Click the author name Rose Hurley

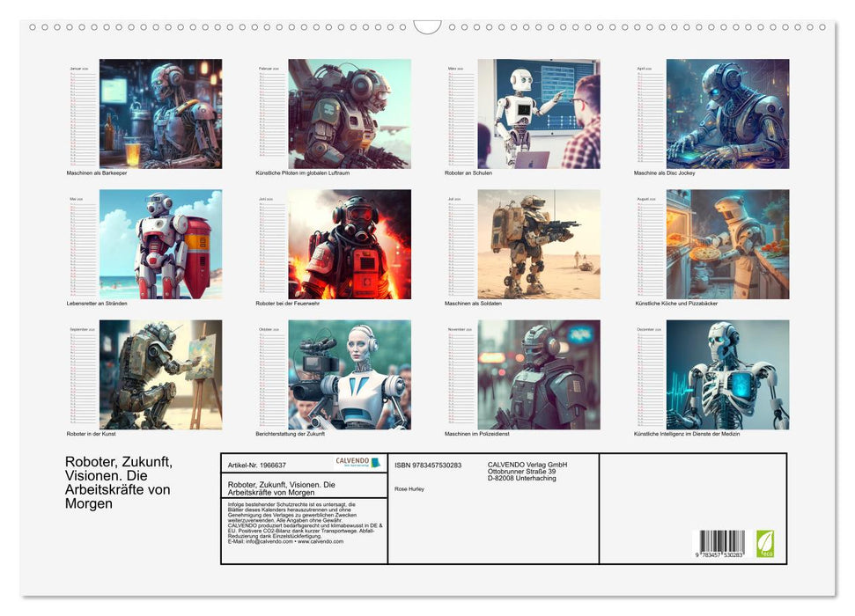(x=409, y=488)
